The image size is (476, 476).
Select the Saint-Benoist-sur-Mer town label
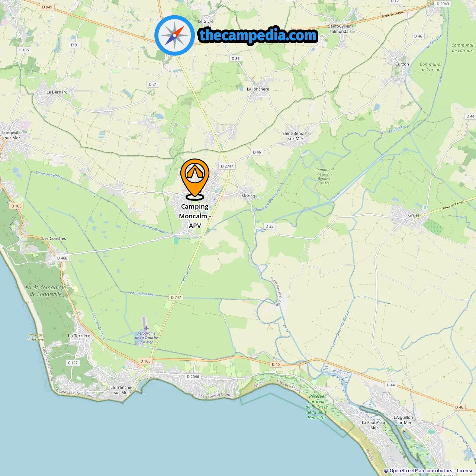(296, 136)
